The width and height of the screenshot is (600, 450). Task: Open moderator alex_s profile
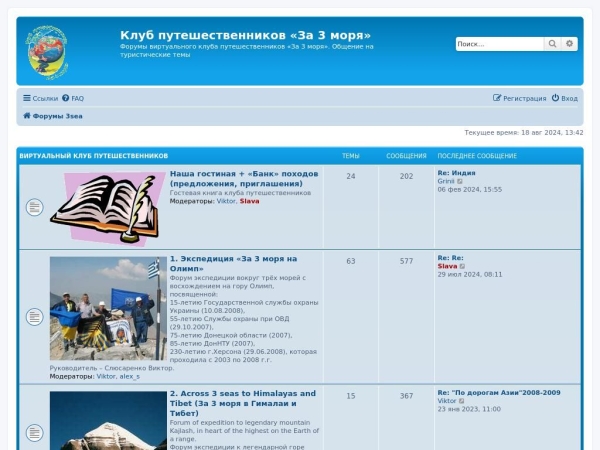pos(129,377)
